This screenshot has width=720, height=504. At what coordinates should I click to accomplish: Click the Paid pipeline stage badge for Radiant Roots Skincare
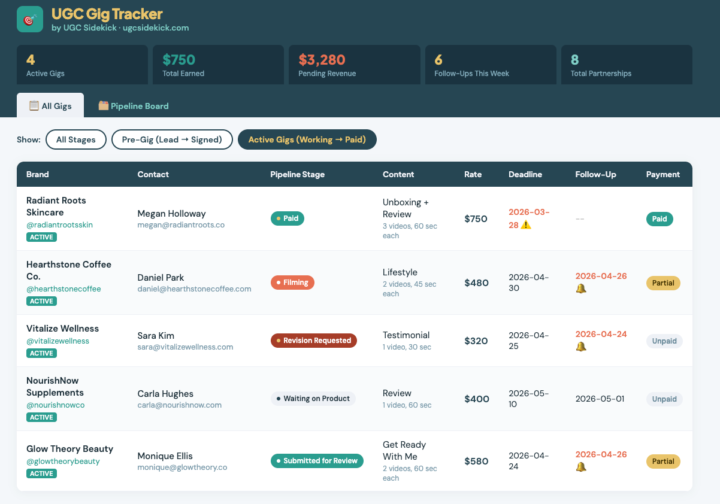coord(287,218)
